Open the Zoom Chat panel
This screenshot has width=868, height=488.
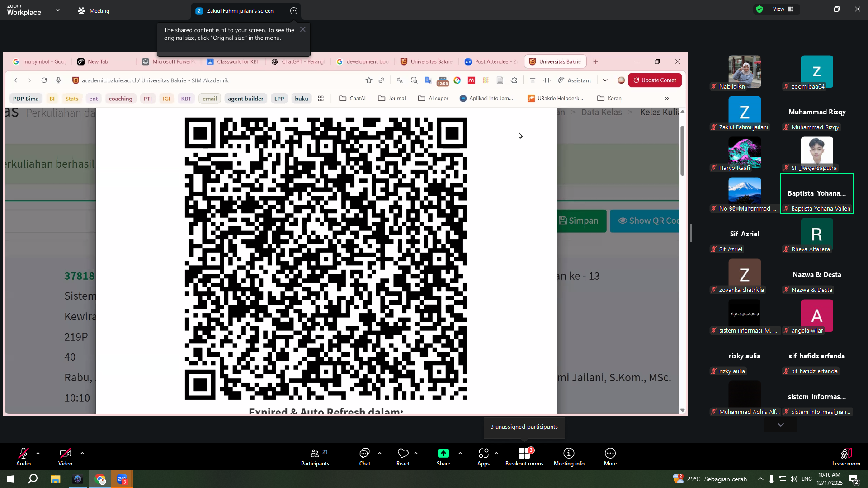pos(364,457)
